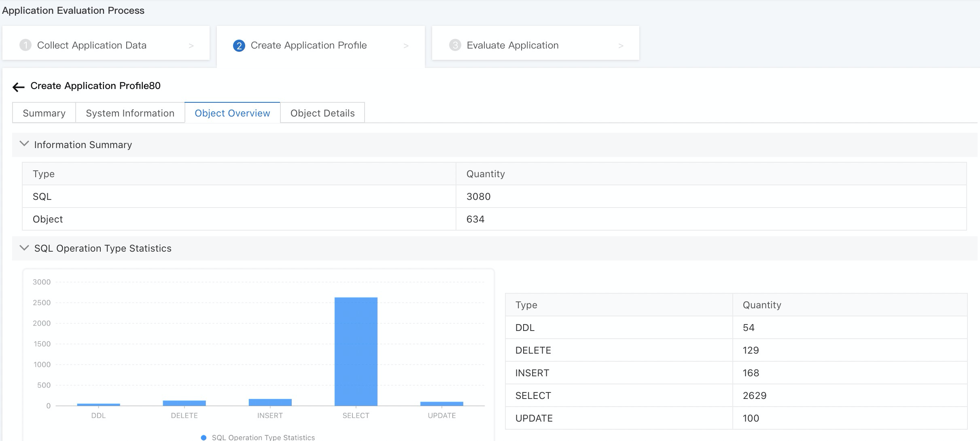Toggle the SQL Operation Type Statistics legend dot
The width and height of the screenshot is (980, 441).
pyautogui.click(x=204, y=437)
